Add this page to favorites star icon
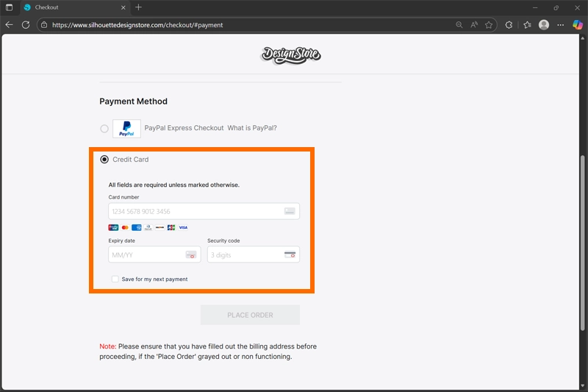The height and width of the screenshot is (392, 588). click(x=489, y=25)
